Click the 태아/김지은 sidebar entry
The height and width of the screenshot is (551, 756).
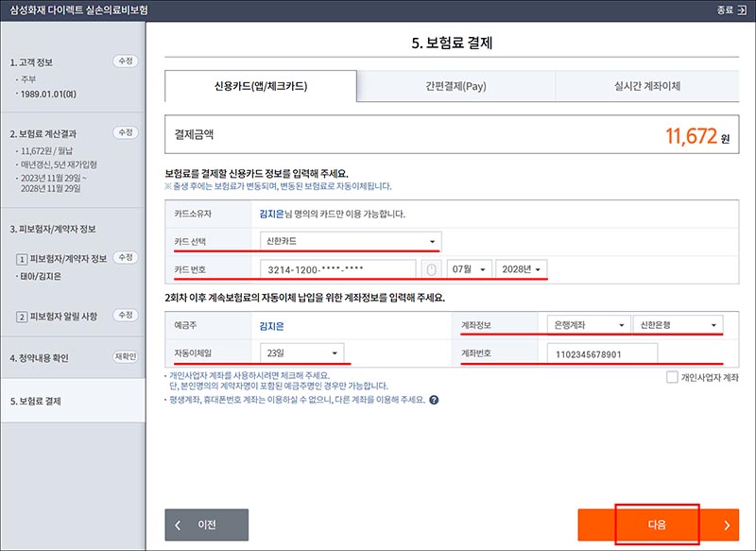(x=41, y=276)
